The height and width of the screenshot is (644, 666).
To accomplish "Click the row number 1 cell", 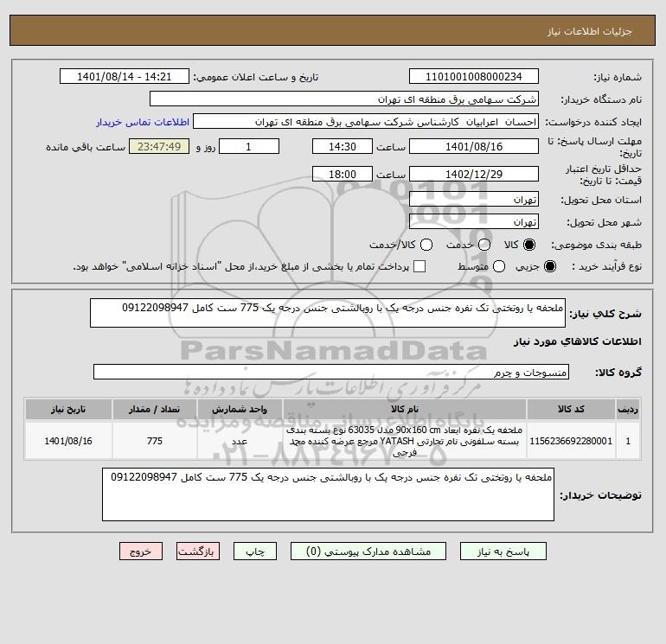I will pyautogui.click(x=628, y=441).
